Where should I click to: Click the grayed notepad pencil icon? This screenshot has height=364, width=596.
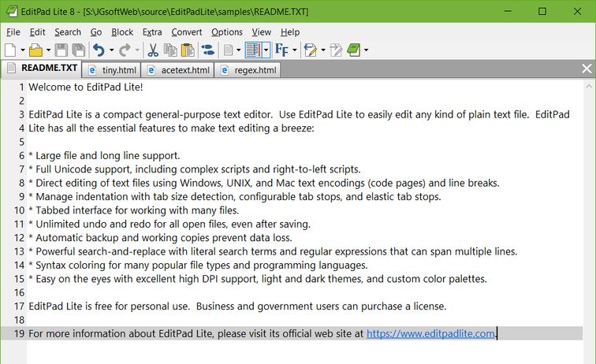pos(336,50)
